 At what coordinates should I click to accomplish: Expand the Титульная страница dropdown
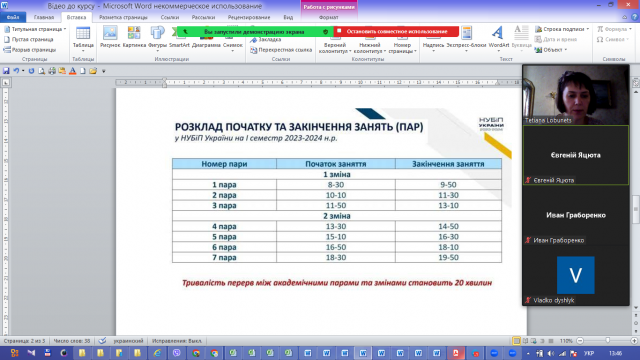(35, 29)
